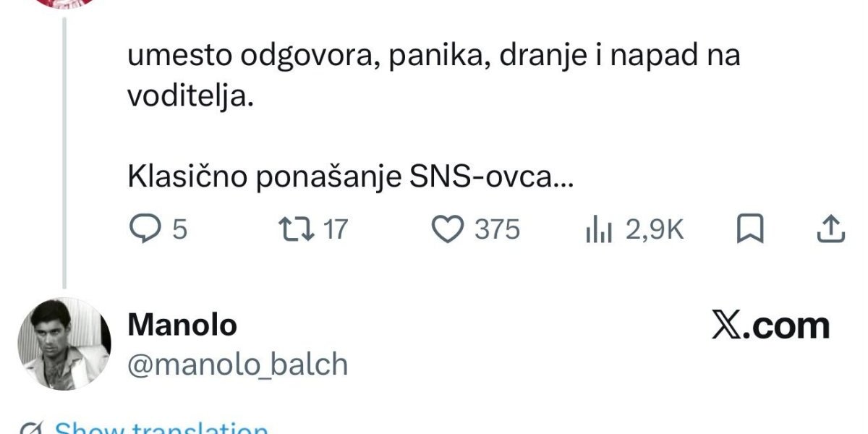Viewport: 868px width, 434px height.
Task: Open view analytics bar chart icon
Action: [599, 231]
